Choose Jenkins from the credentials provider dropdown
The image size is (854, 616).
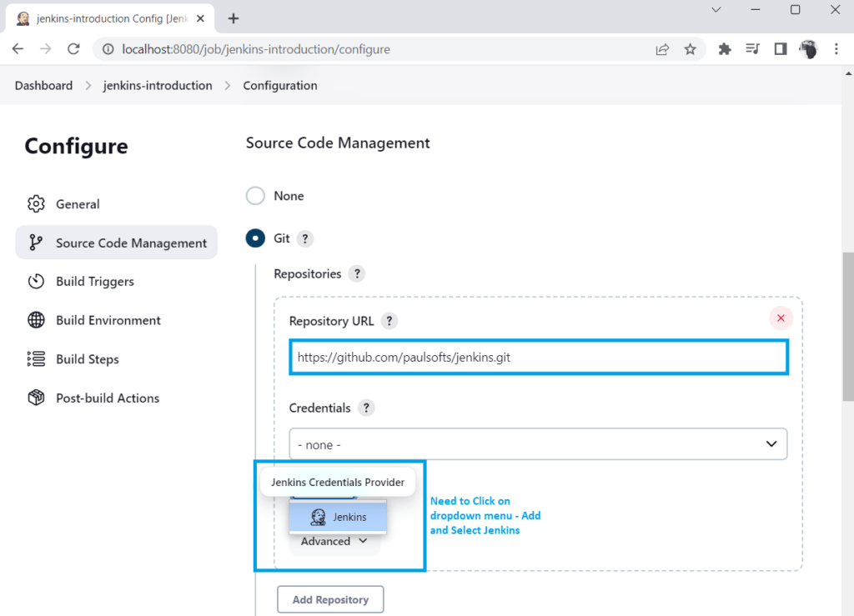coord(338,517)
